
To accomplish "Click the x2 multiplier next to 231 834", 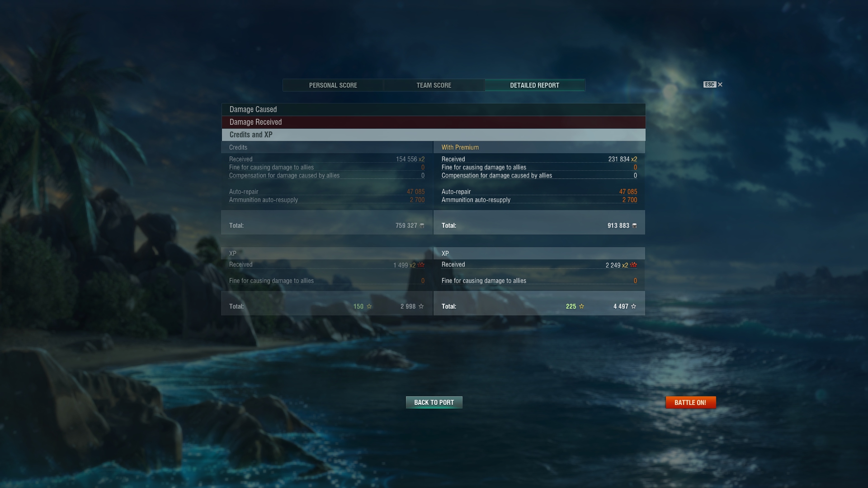I will point(634,159).
